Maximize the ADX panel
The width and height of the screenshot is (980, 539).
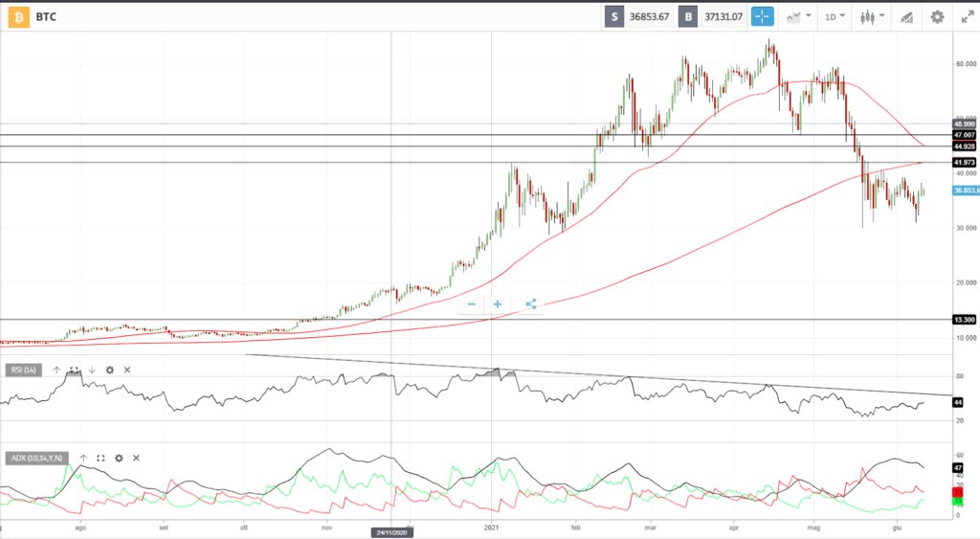coord(100,459)
